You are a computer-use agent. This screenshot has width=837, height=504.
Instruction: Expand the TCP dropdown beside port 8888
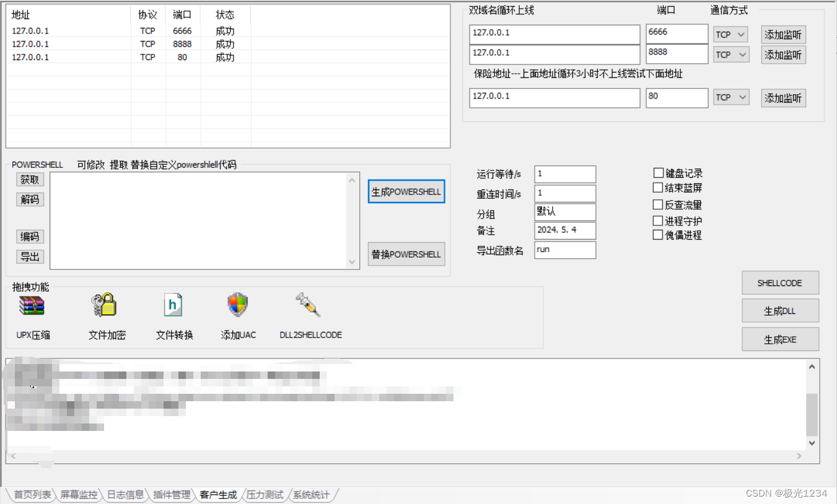[x=731, y=54]
